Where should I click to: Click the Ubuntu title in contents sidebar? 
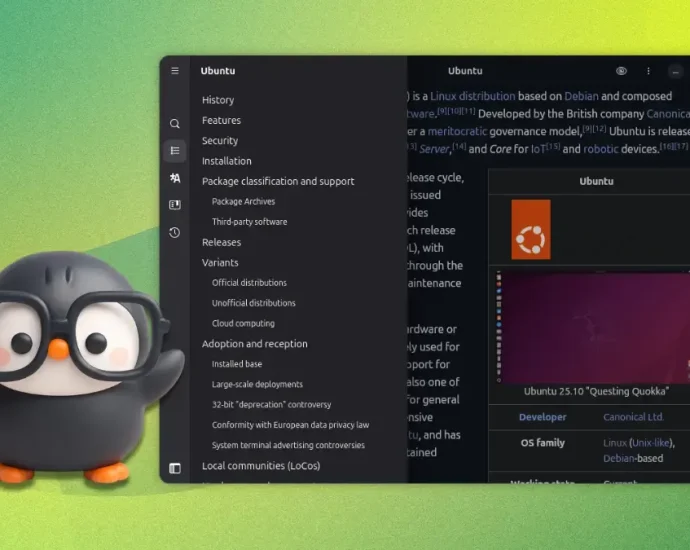click(218, 71)
